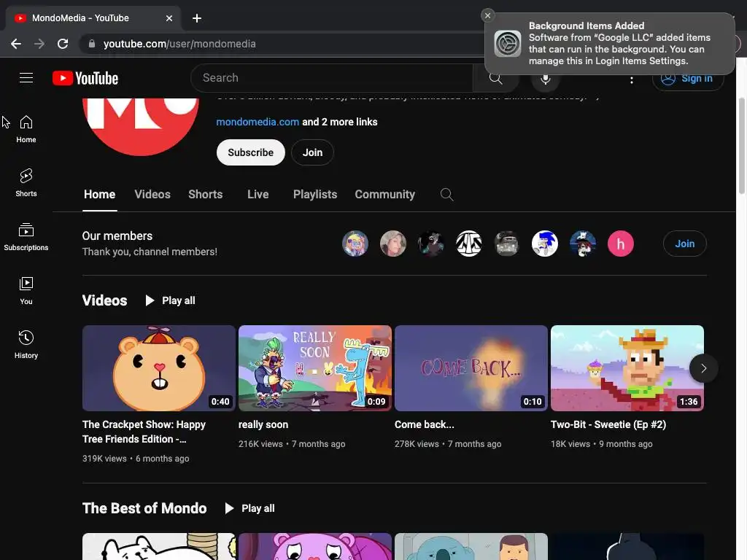
Task: Click the browser address bar URL
Action: pos(179,44)
